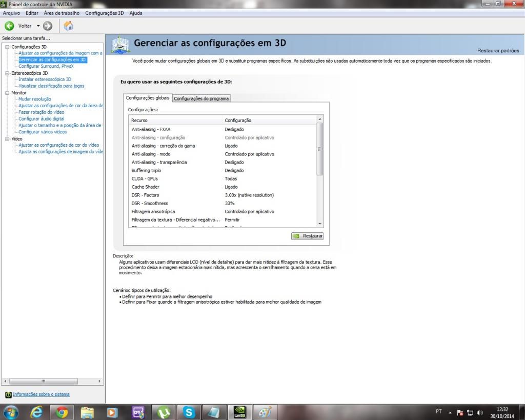The height and width of the screenshot is (420, 525).
Task: Open the Editar menu
Action: click(32, 13)
